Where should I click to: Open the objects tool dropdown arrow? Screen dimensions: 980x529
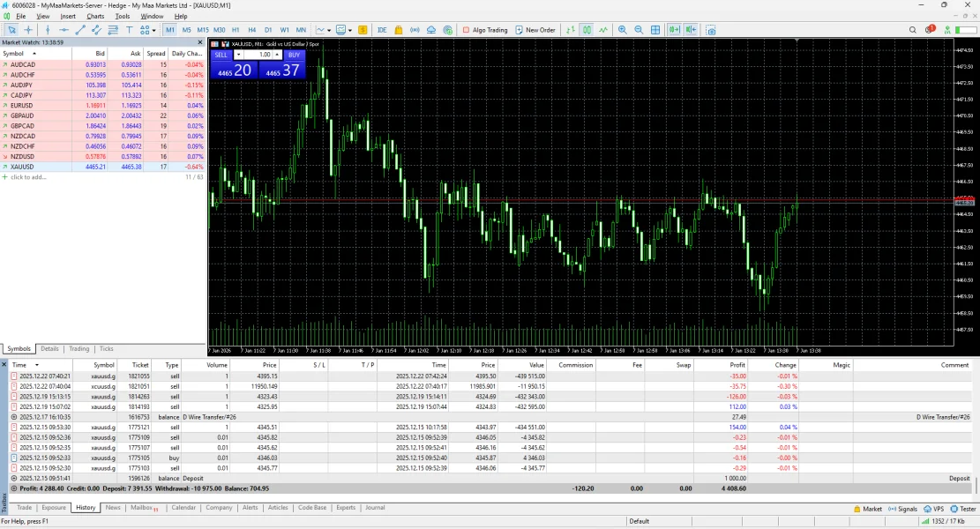153,30
